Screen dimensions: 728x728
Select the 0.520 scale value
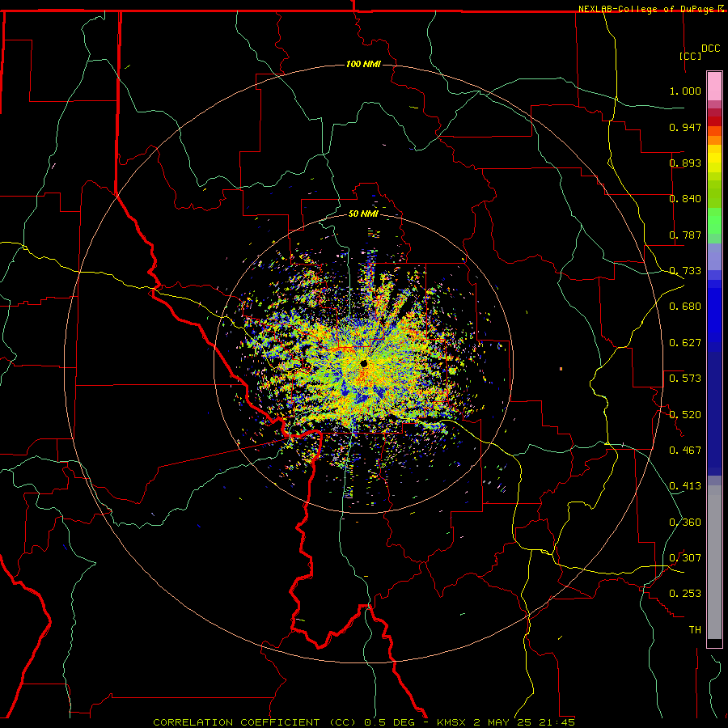685,415
